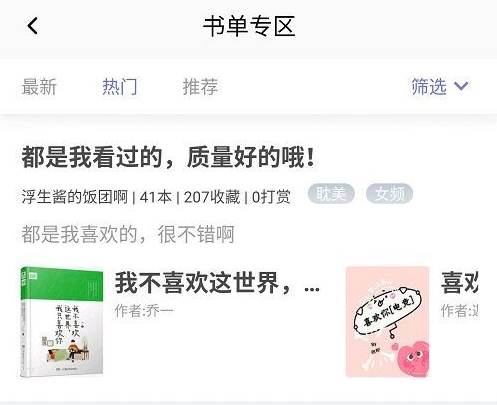Click the 0打赏 reward count
This screenshot has width=497, height=405.
(x=271, y=197)
